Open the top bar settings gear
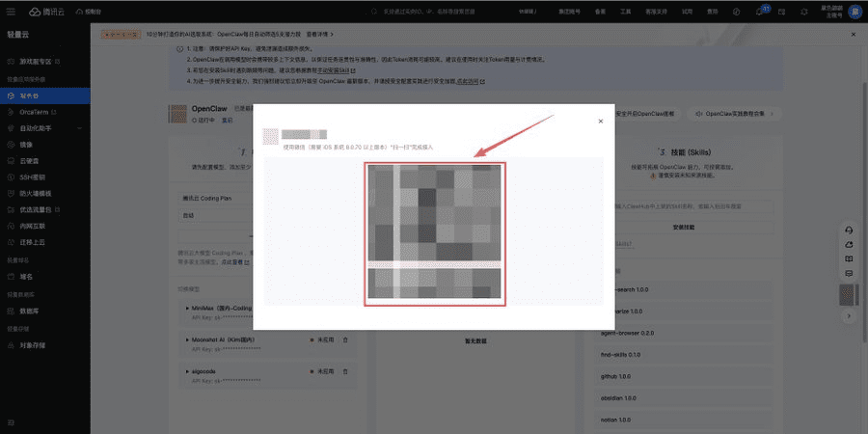Screen dimensions: 868x434 pyautogui.click(x=804, y=11)
